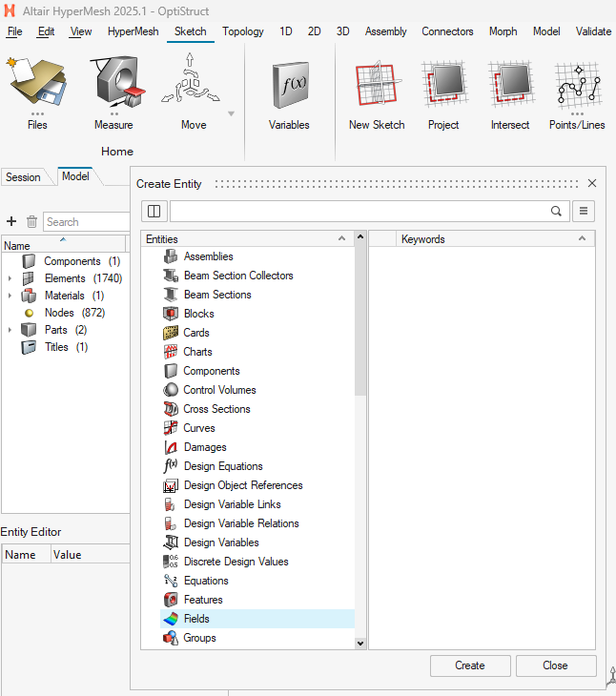Viewport: 616px width, 696px height.
Task: Open the File menu
Action: point(14,31)
